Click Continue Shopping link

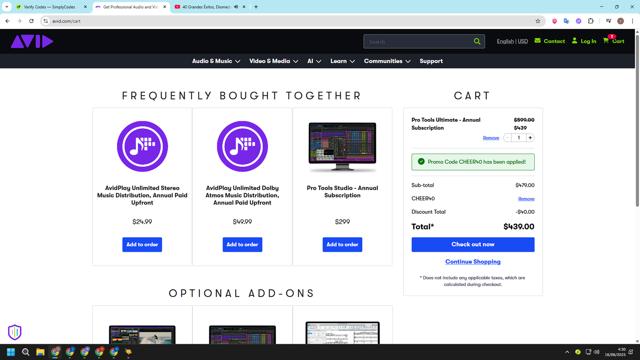point(473,262)
